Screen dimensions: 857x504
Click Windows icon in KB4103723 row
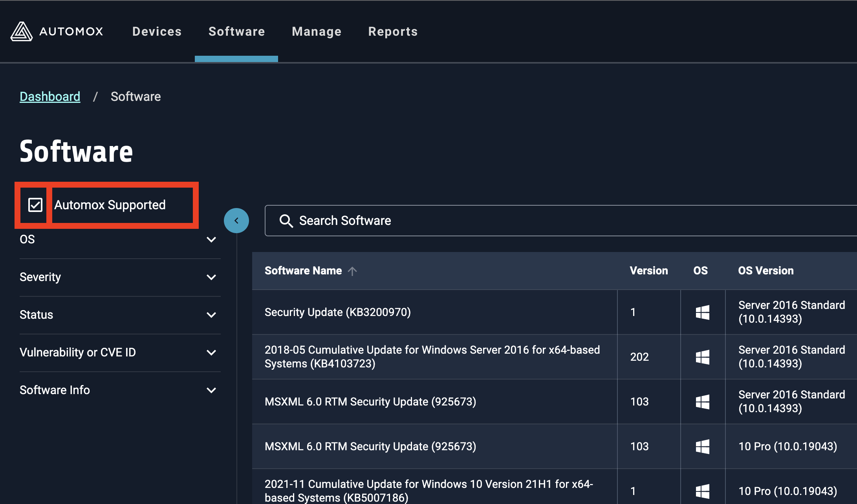pos(702,357)
